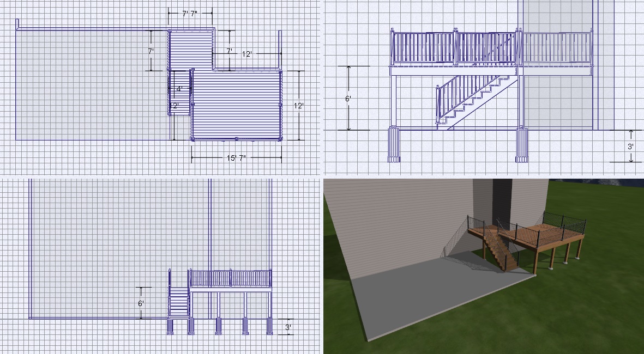
Task: Click the 4' stair width dimension label
Action: pos(179,89)
